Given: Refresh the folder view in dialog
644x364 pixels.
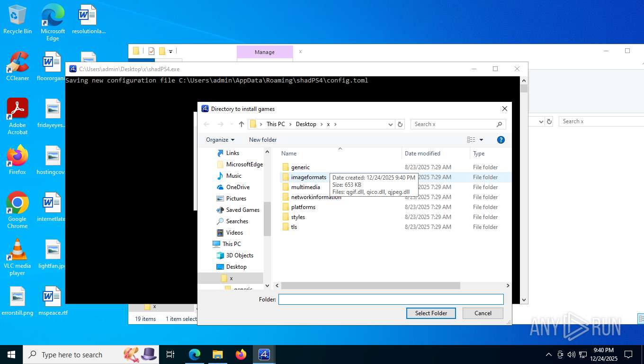Looking at the screenshot, I should click(400, 124).
